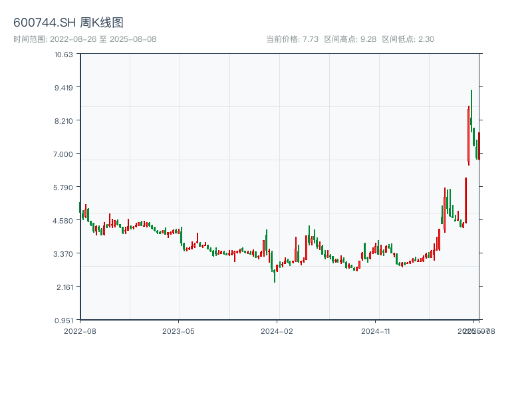The width and height of the screenshot is (532, 399).
Task: Click the y-axis value 7.000
Action: coord(63,154)
